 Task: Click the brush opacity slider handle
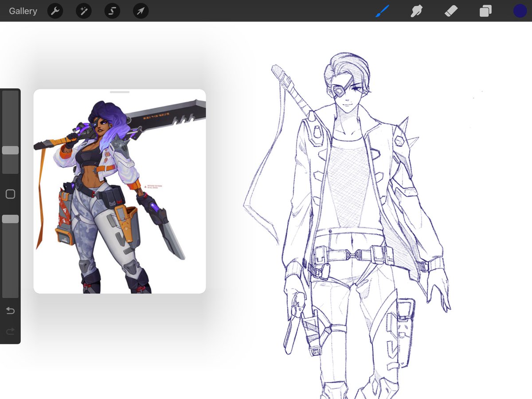pos(10,219)
